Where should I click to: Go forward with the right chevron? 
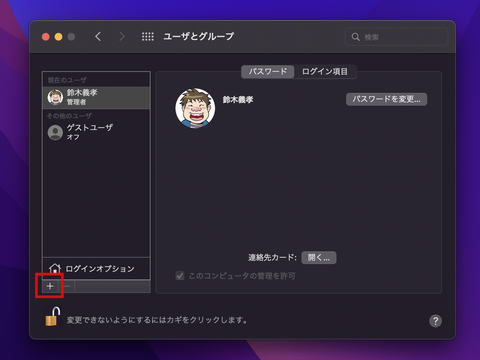pyautogui.click(x=122, y=36)
